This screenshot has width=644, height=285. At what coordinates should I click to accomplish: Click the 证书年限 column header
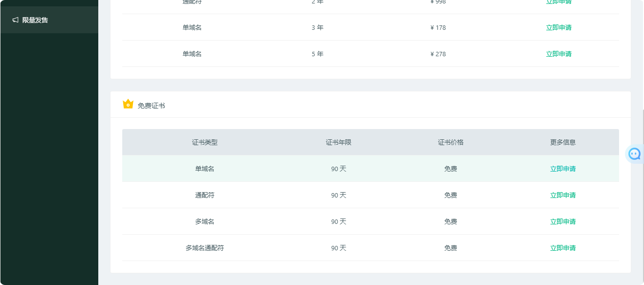click(x=338, y=142)
